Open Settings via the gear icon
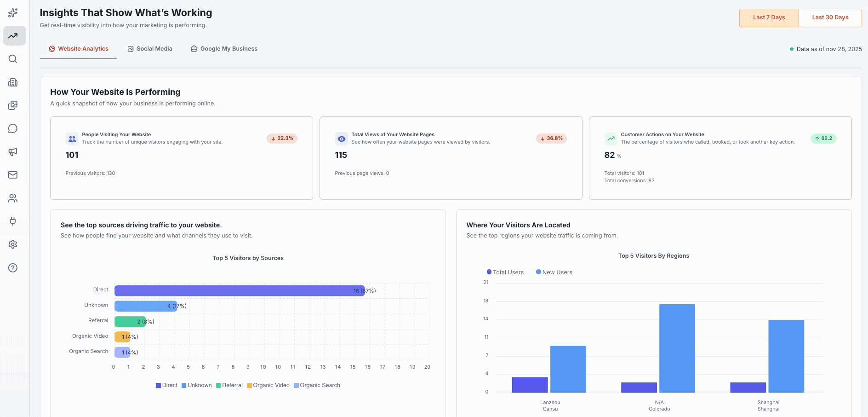 13,244
